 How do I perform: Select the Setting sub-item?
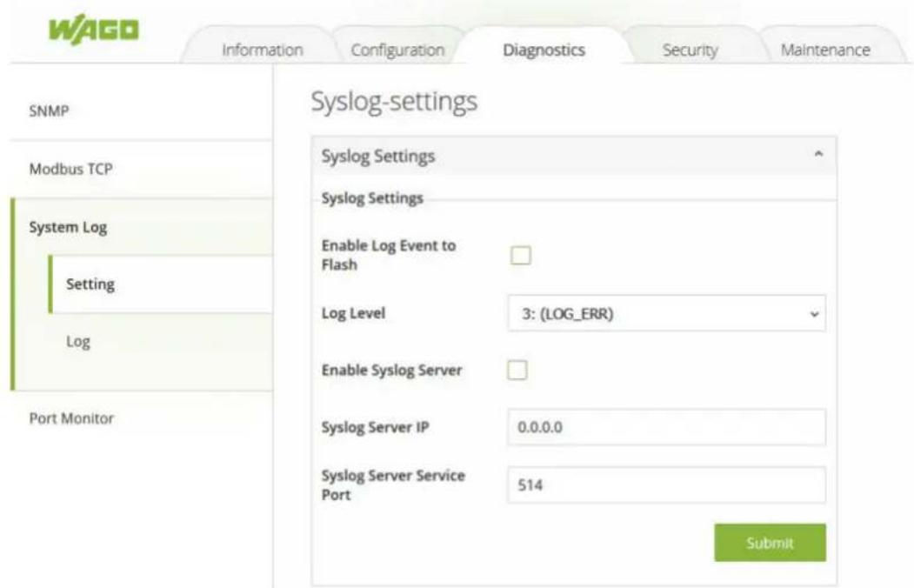(x=162, y=284)
